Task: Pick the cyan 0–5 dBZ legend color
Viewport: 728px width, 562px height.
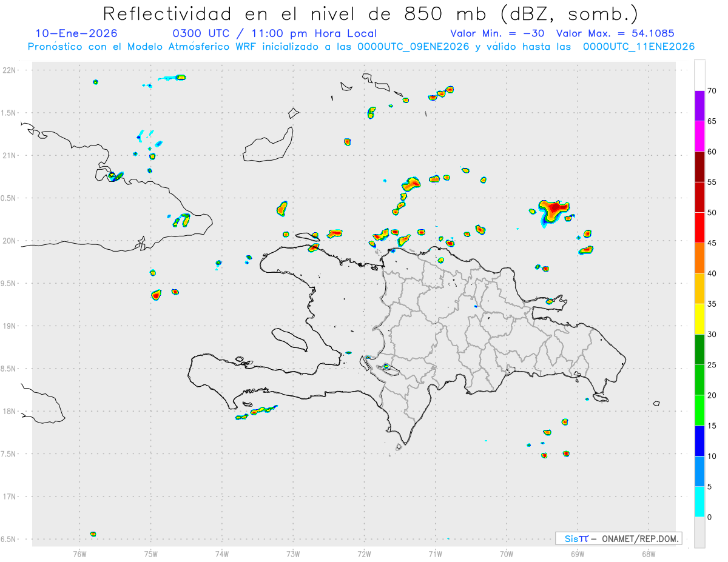Action: tap(699, 502)
